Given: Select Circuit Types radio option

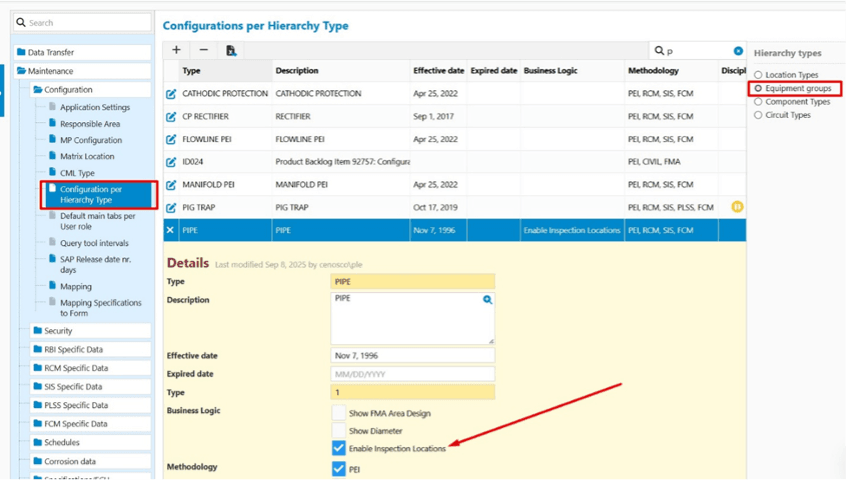Looking at the screenshot, I should click(758, 115).
